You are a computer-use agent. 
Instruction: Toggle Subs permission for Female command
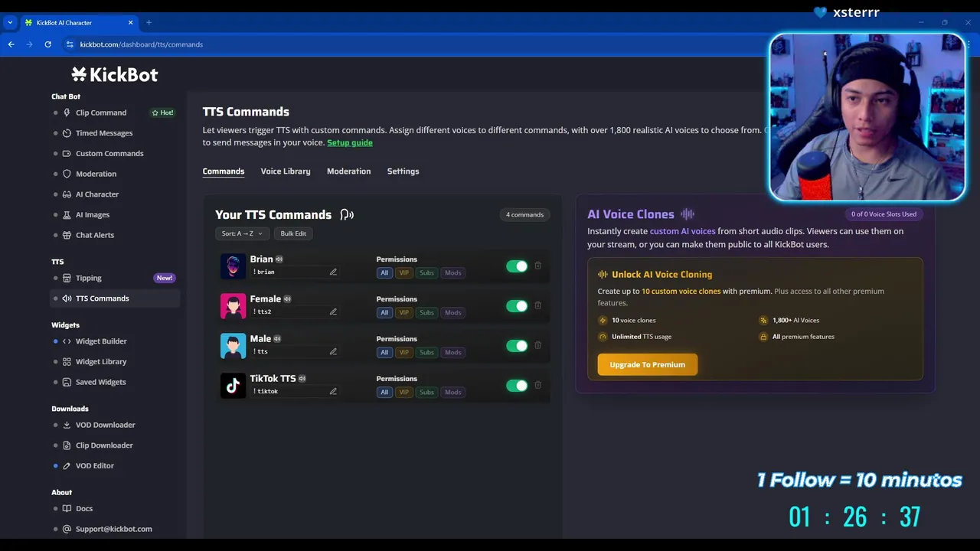[426, 312]
